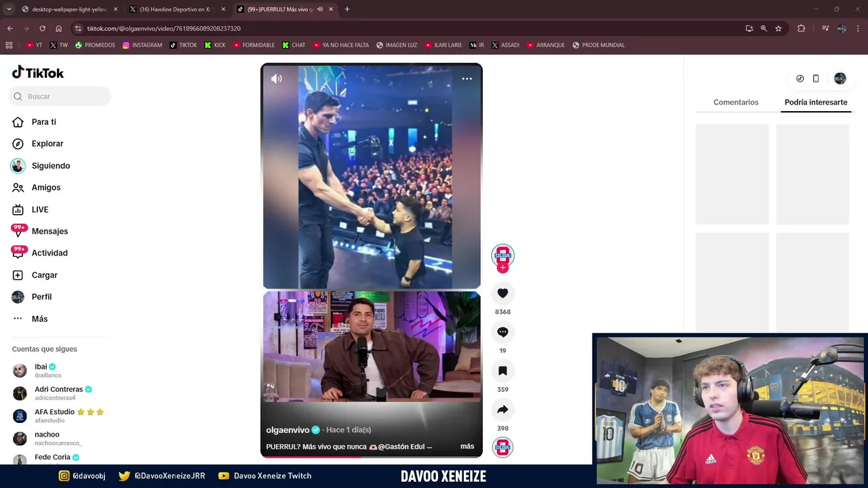This screenshot has width=868, height=488.
Task: Close the Havoline Deportivo tab
Action: tap(223, 9)
